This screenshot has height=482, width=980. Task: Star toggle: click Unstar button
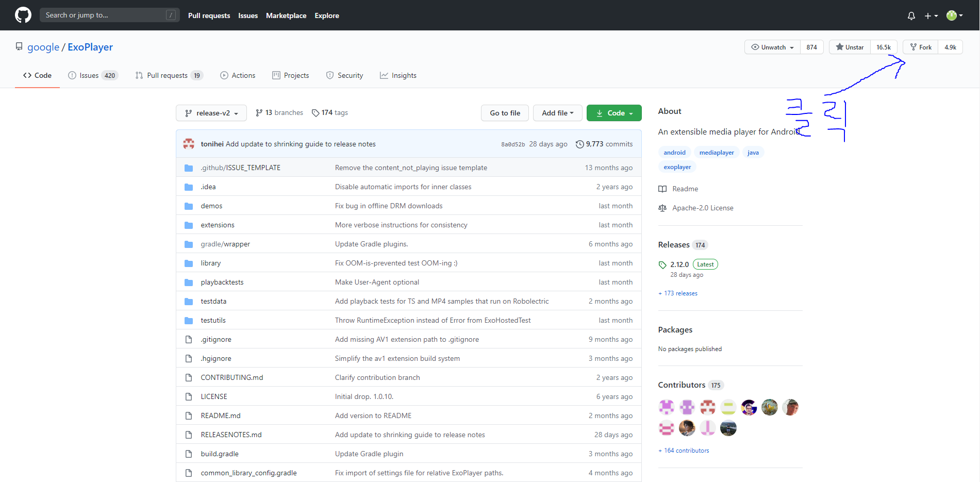(850, 47)
